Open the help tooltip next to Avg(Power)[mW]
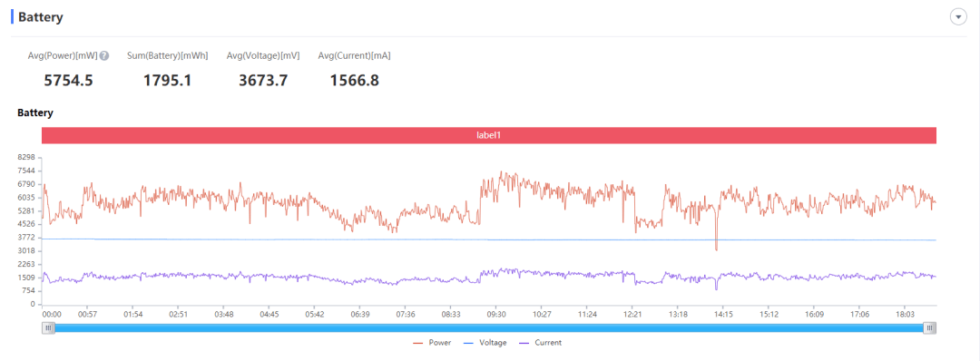The width and height of the screenshot is (980, 361). click(104, 55)
